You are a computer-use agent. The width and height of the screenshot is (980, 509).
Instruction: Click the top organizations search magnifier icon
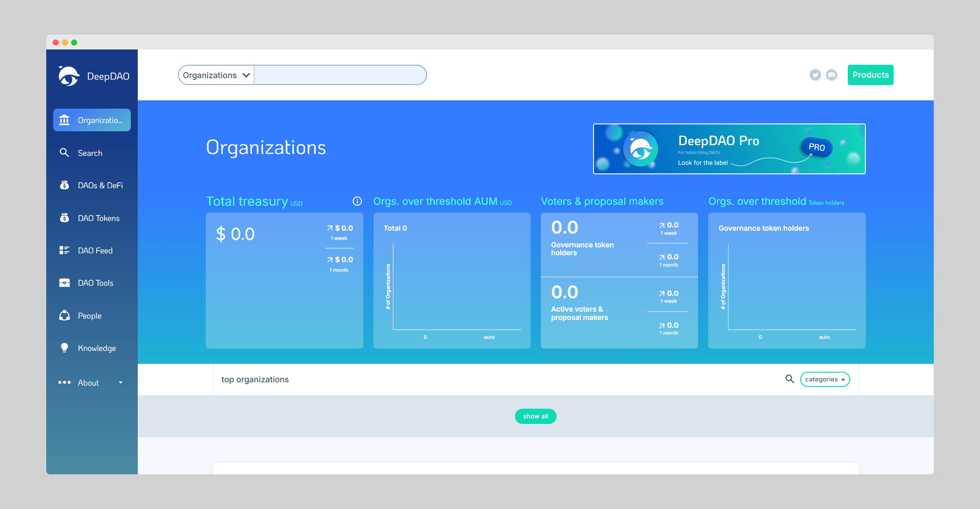pyautogui.click(x=790, y=379)
